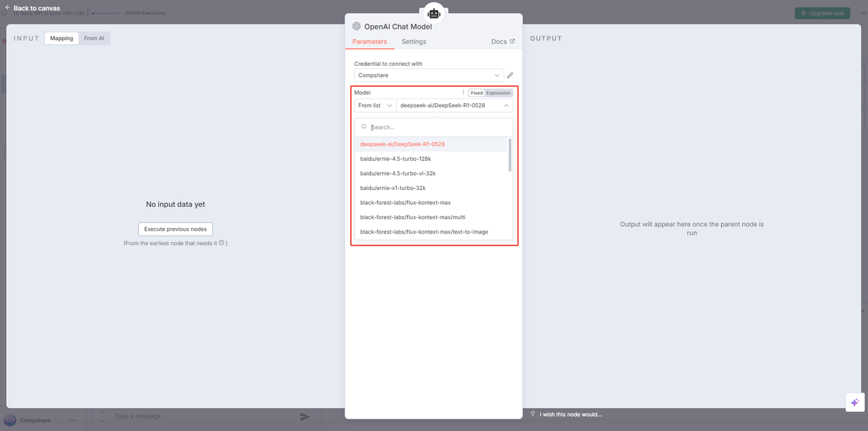Click the Back to canvas arrow icon

tap(7, 8)
